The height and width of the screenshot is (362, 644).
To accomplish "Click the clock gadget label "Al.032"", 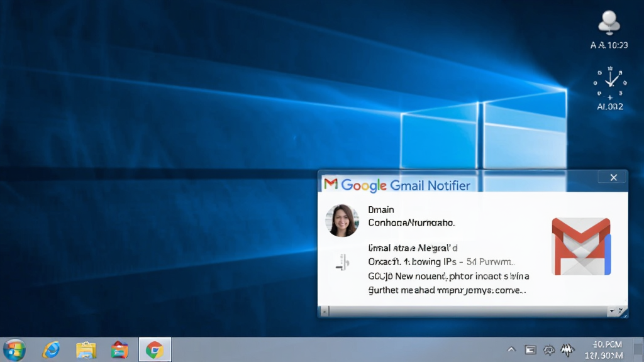I will pos(610,107).
